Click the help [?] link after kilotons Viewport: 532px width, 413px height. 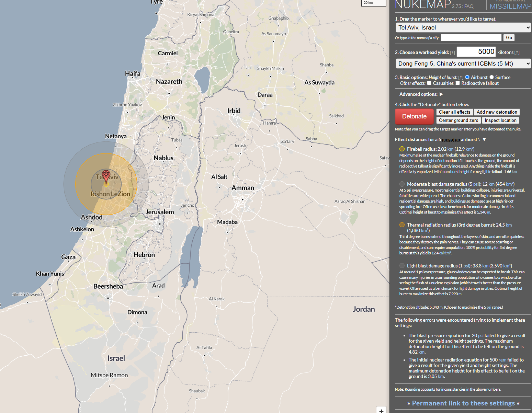[x=517, y=53]
